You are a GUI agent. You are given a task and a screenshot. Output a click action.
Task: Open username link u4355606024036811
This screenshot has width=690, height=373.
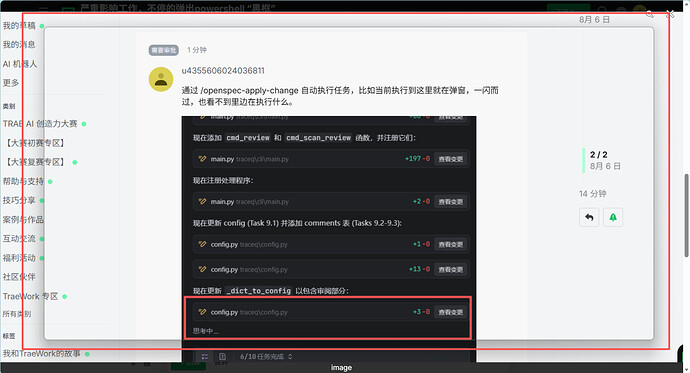point(223,71)
